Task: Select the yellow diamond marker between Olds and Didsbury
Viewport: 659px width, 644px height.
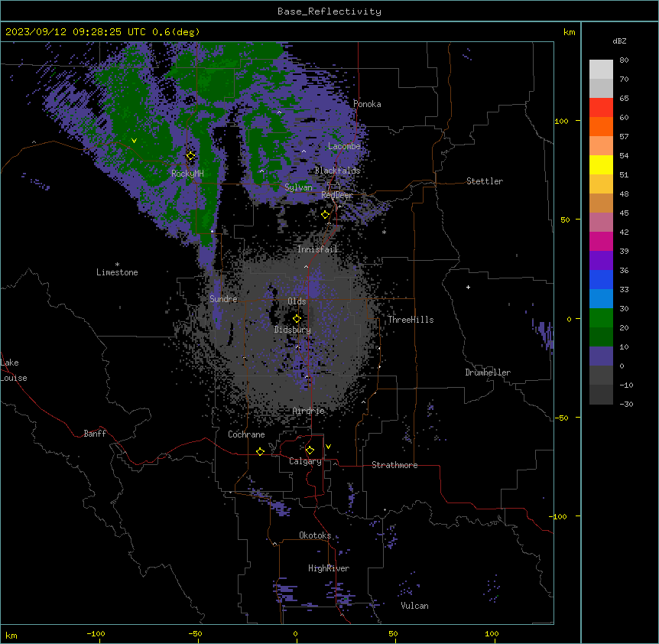Action: click(297, 319)
